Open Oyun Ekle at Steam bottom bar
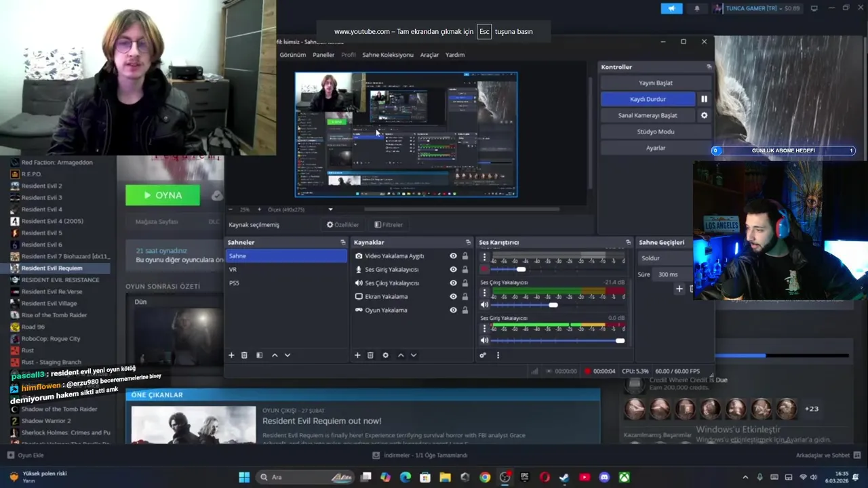The width and height of the screenshot is (868, 488). tap(25, 455)
